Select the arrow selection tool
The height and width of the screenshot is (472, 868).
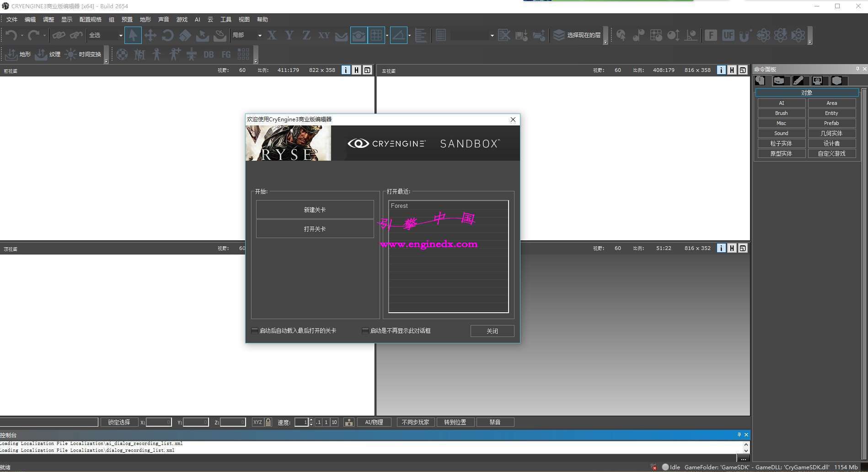click(x=133, y=35)
